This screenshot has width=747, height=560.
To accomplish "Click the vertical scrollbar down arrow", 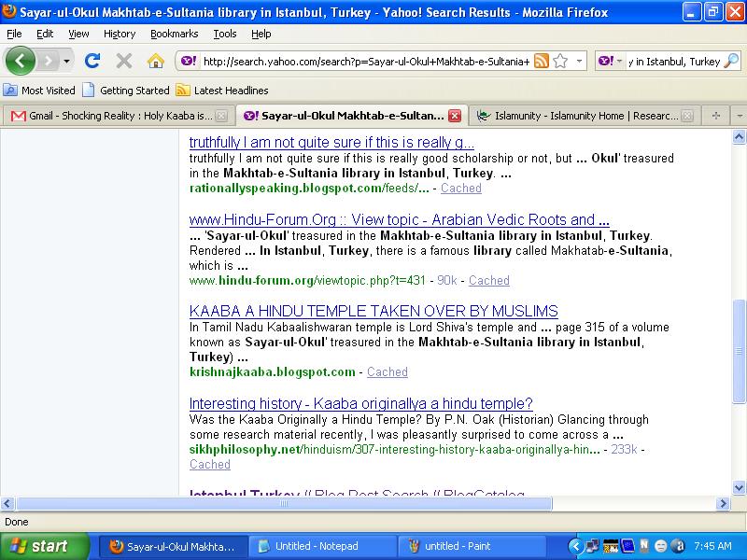I will [739, 487].
